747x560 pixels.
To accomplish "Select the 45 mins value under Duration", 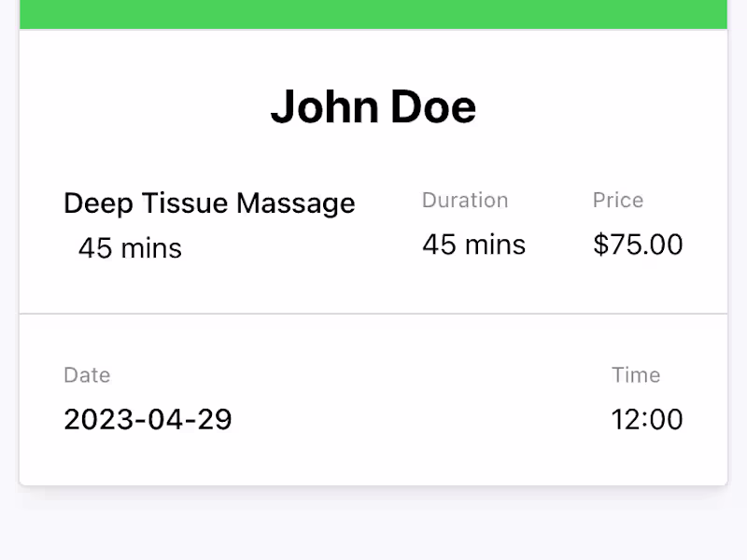I will point(473,245).
